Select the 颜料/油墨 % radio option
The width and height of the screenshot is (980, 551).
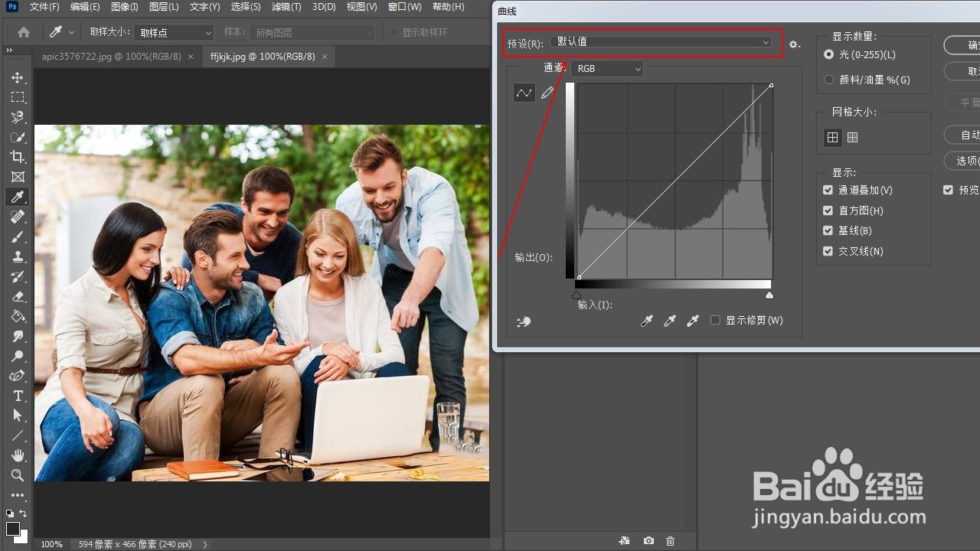pos(828,80)
